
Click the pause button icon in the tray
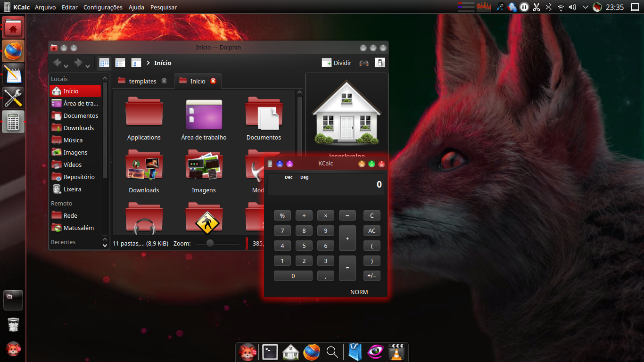pos(524,7)
